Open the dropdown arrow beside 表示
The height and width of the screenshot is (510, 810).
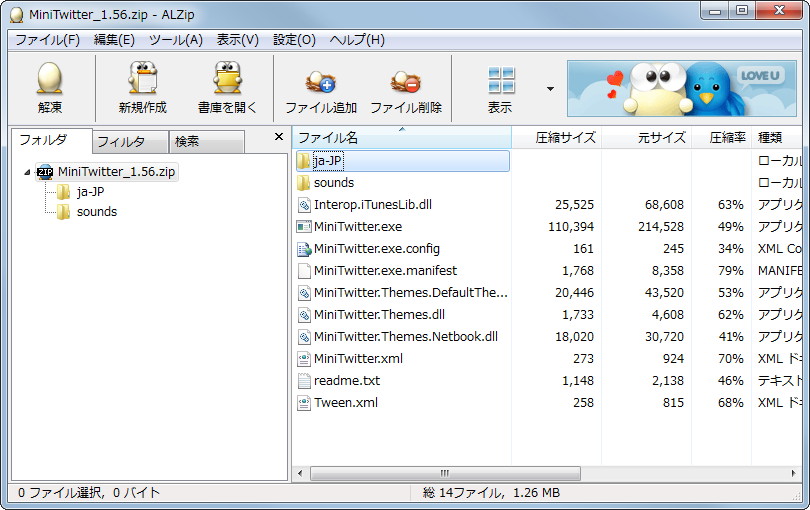(x=550, y=89)
